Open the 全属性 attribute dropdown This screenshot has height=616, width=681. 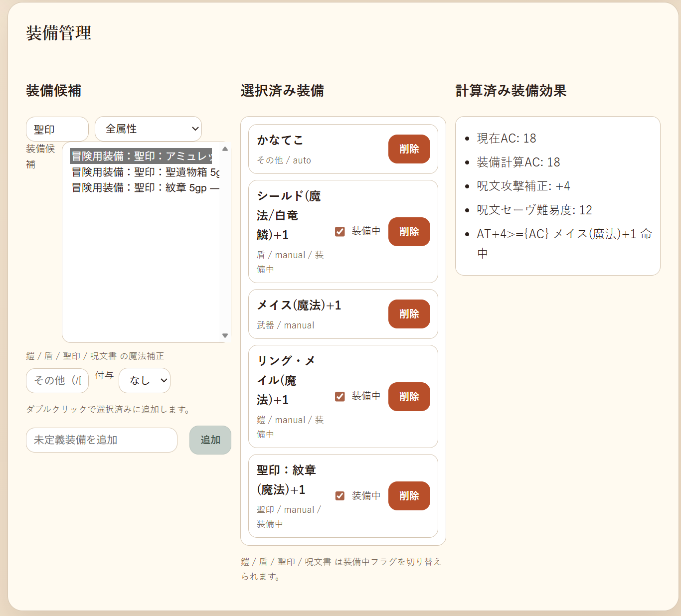(148, 129)
